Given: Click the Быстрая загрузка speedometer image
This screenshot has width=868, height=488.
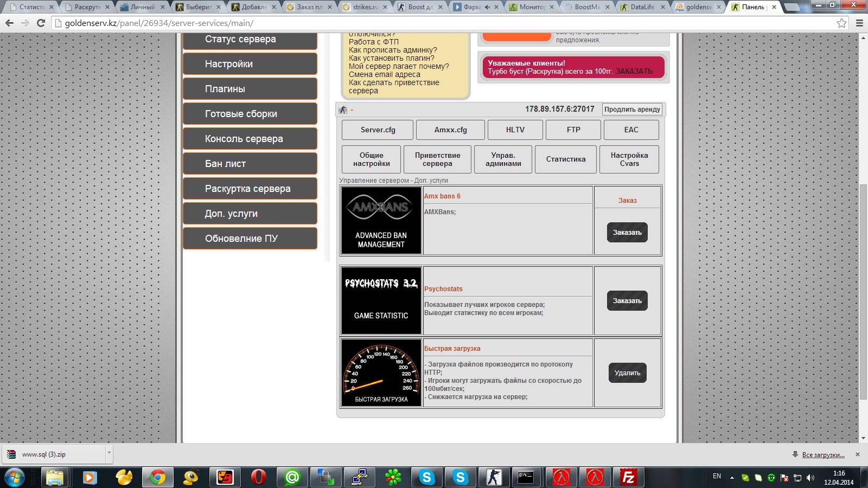Looking at the screenshot, I should [x=381, y=373].
